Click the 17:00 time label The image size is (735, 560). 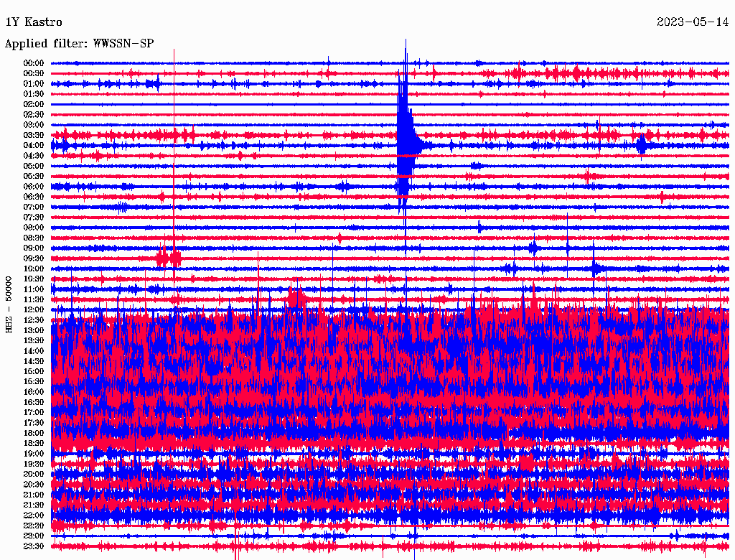[34, 413]
